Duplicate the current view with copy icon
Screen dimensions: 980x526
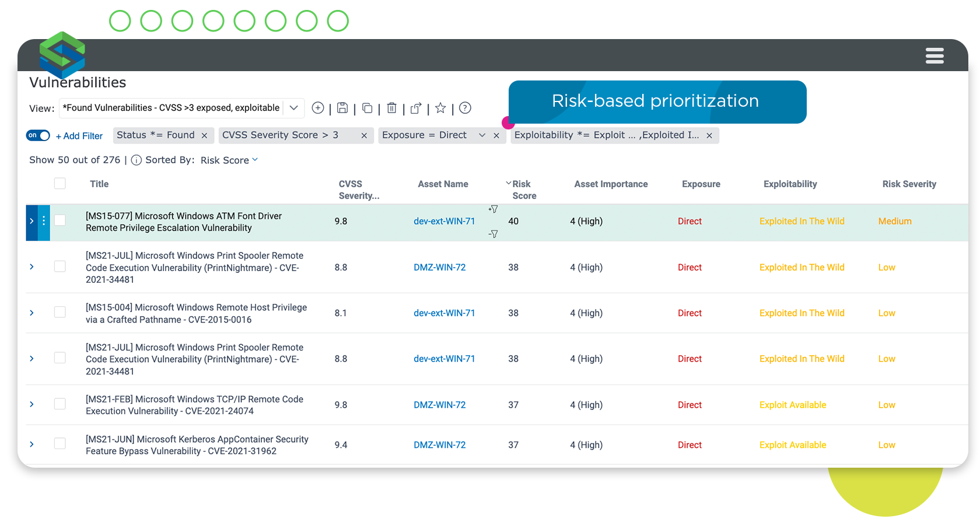pos(367,108)
